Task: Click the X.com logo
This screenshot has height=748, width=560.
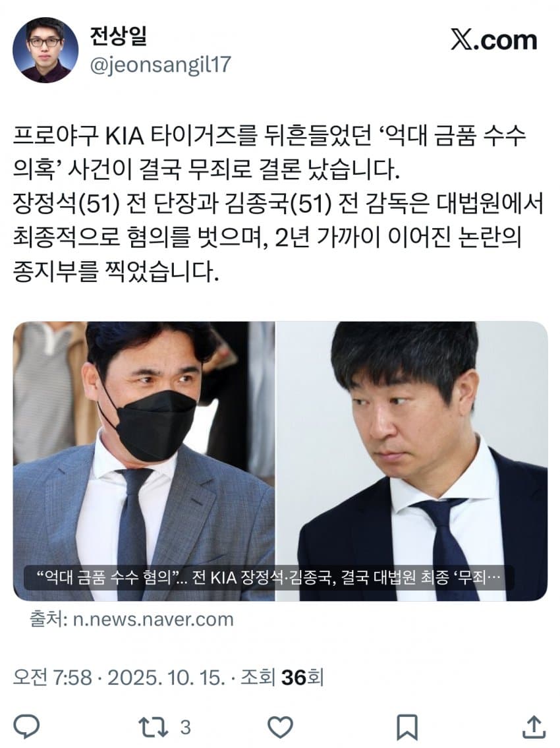Action: (493, 40)
